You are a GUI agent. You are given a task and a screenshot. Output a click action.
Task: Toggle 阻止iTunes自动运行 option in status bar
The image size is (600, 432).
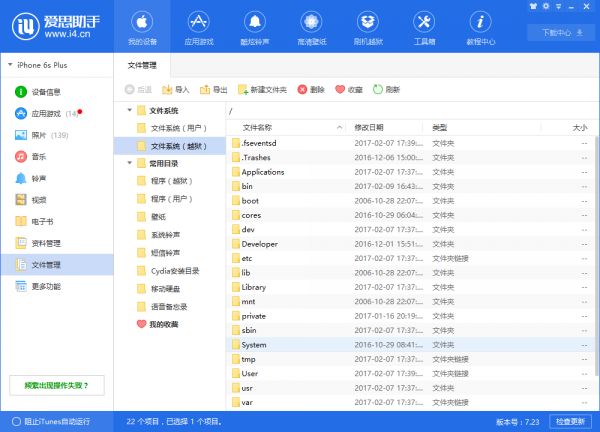pyautogui.click(x=51, y=422)
